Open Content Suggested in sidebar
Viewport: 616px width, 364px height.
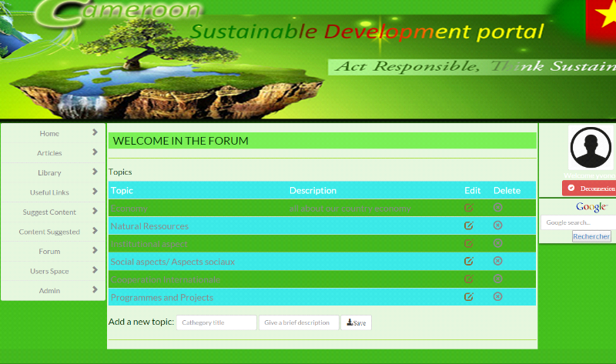[49, 232]
